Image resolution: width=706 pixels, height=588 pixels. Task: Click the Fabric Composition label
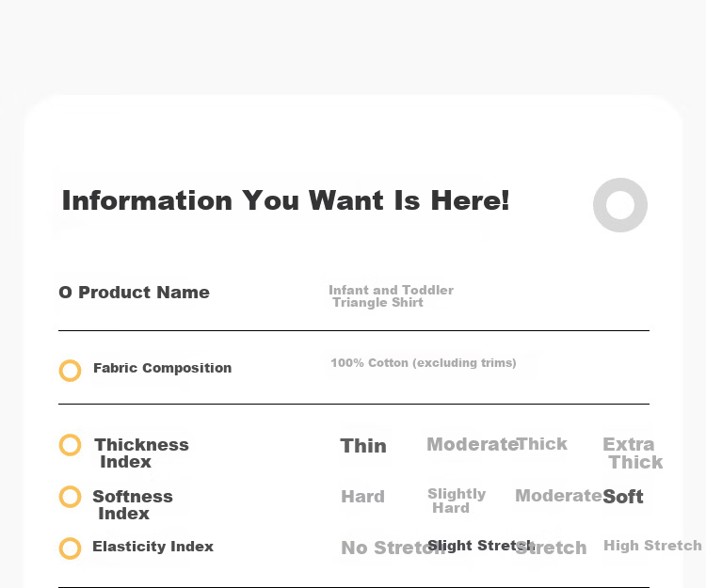[163, 368]
